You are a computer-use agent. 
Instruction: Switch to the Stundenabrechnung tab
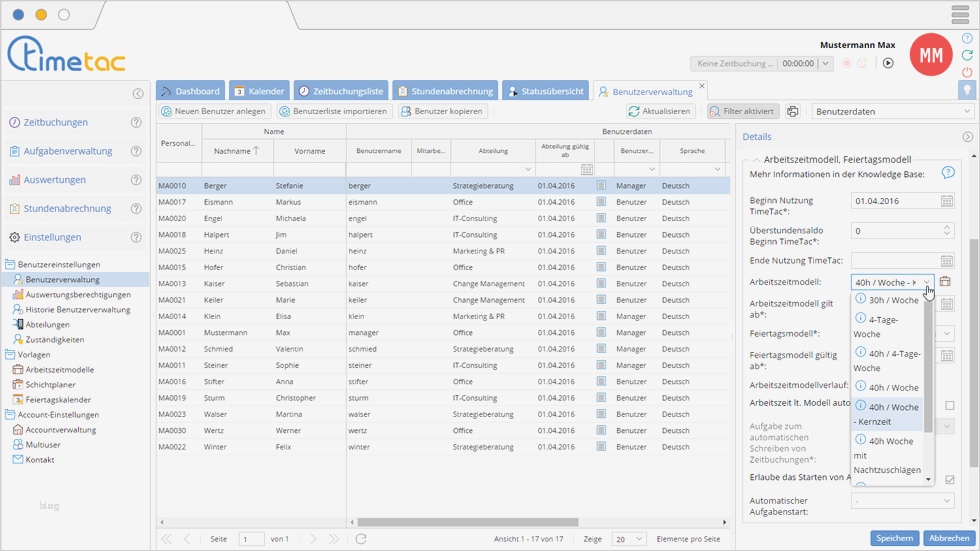pos(445,91)
